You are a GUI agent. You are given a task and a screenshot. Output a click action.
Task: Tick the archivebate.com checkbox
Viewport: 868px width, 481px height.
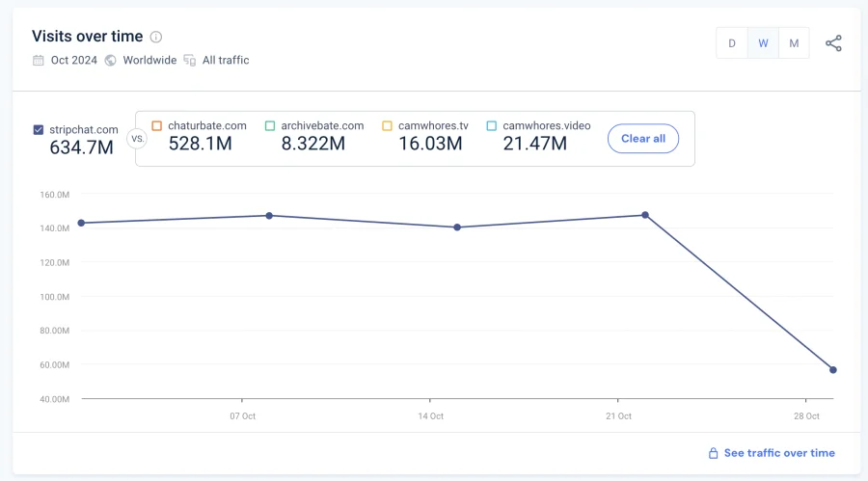(x=270, y=125)
